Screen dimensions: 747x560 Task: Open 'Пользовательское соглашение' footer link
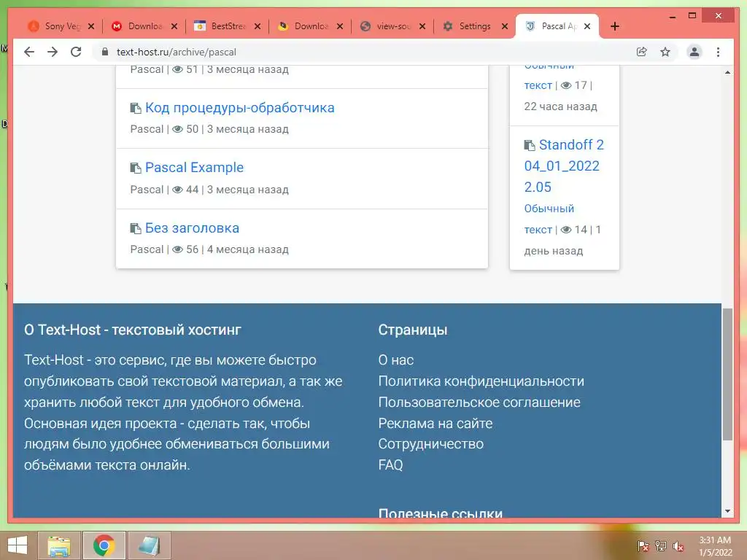[x=479, y=402]
